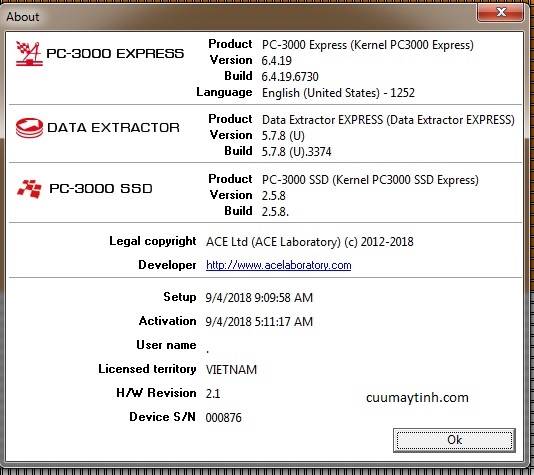
Task: Click the PC-3000 SSD checkered flag icon
Action: (29, 189)
